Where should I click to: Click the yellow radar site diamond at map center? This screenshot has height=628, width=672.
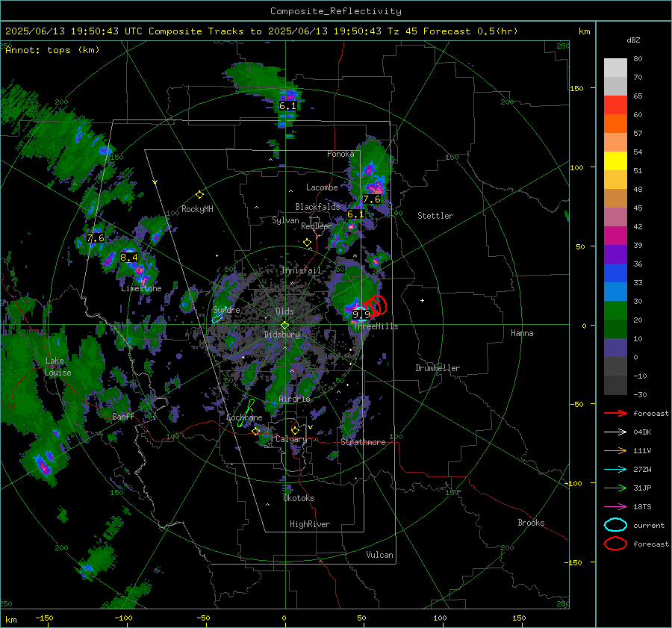pyautogui.click(x=284, y=326)
